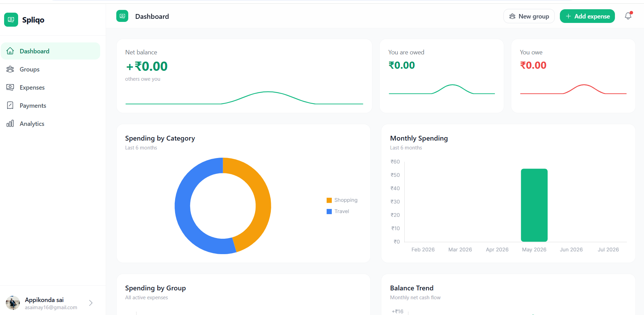Click the plus icon in Add expense button

click(x=568, y=16)
